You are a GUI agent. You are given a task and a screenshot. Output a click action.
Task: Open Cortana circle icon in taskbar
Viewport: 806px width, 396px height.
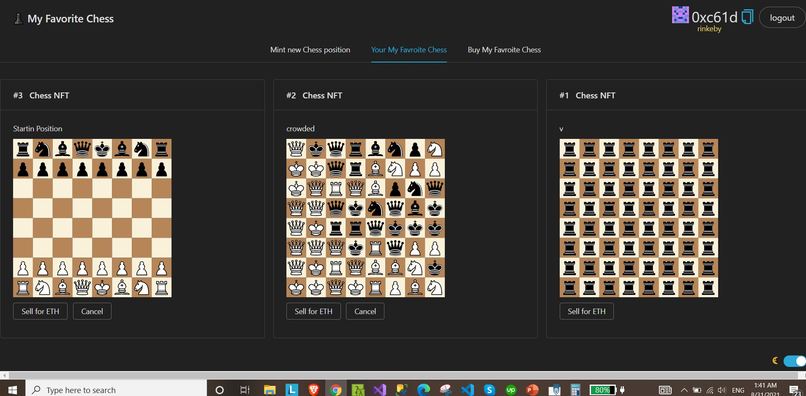tap(219, 390)
